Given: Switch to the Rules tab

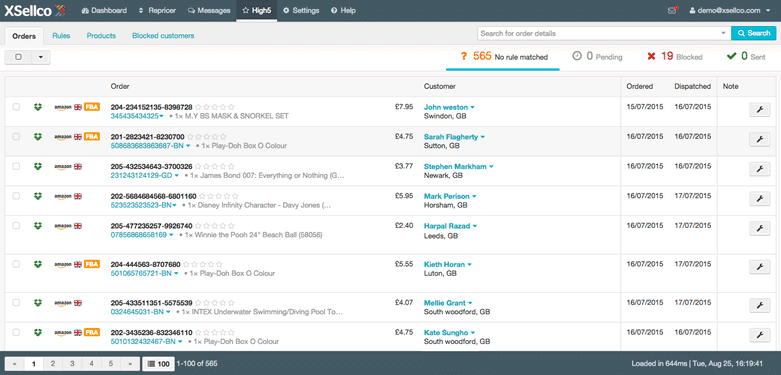Looking at the screenshot, I should coord(61,36).
